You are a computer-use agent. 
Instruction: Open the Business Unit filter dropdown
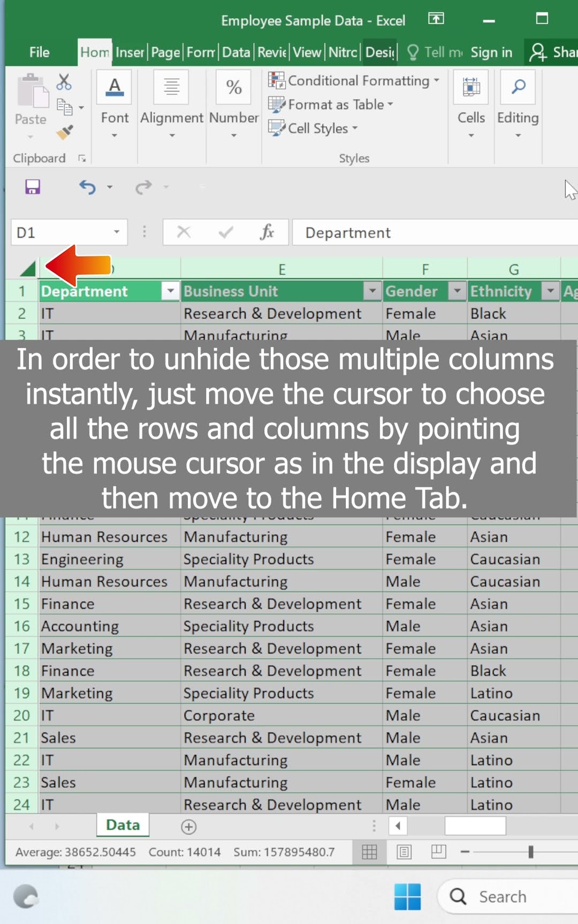coord(372,291)
